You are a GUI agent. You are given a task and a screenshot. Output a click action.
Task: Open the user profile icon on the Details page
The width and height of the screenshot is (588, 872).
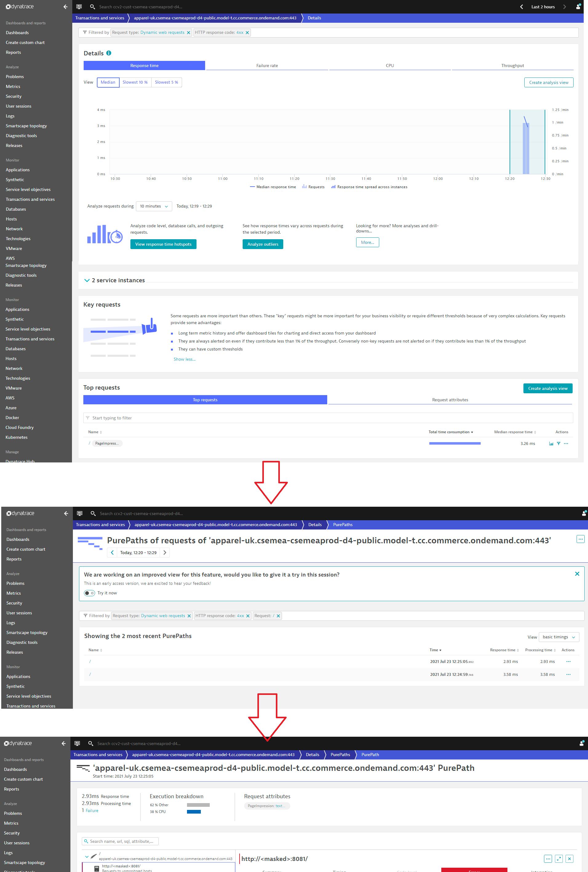pos(578,7)
